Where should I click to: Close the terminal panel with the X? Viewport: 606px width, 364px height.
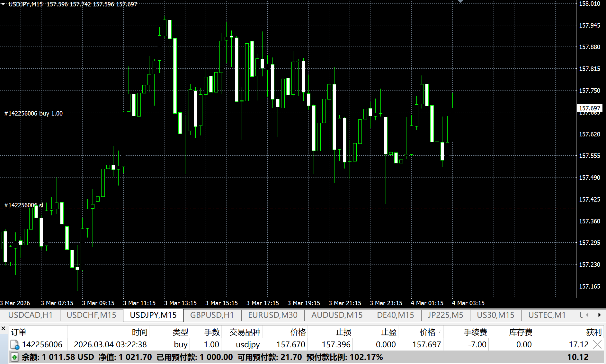4,328
